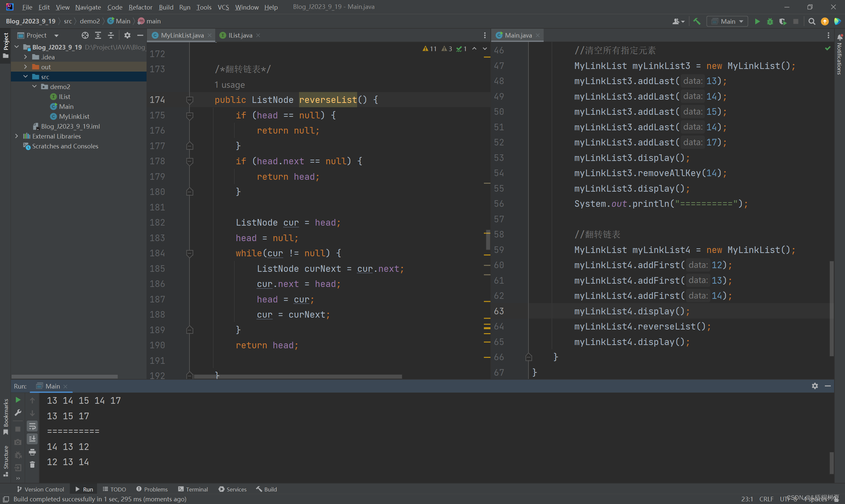The height and width of the screenshot is (504, 845).
Task: Expand the .idea folder
Action: (x=25, y=57)
